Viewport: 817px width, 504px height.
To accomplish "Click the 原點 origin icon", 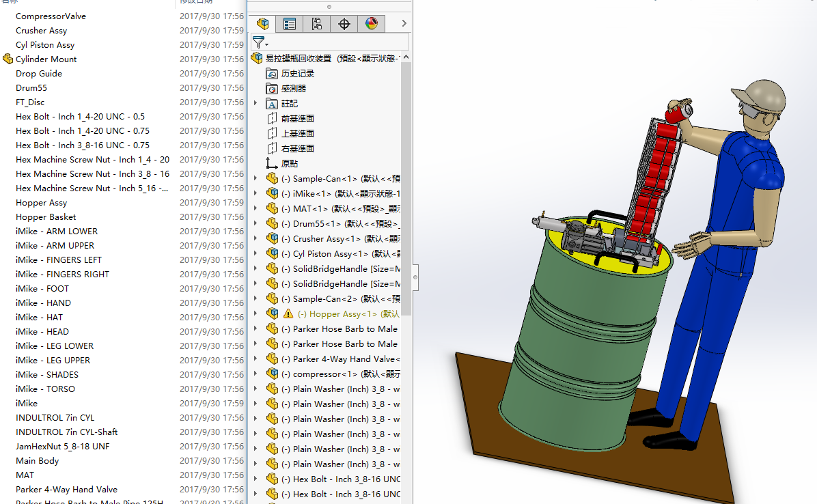I will 272,164.
